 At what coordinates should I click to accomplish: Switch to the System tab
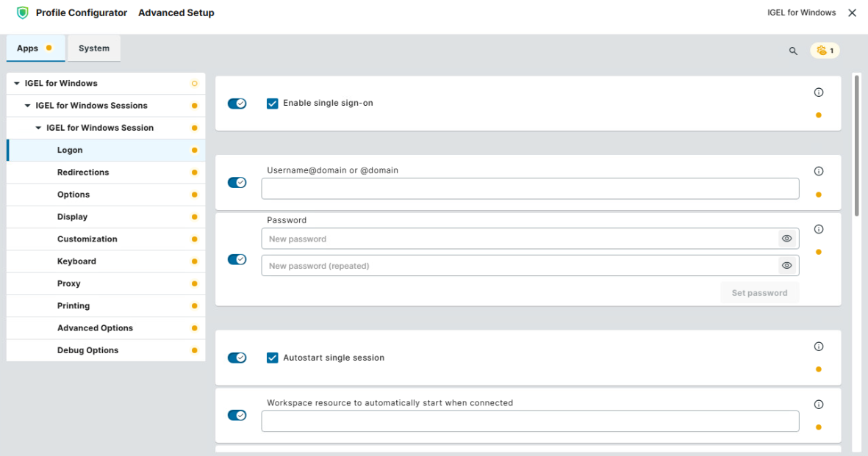pos(93,48)
